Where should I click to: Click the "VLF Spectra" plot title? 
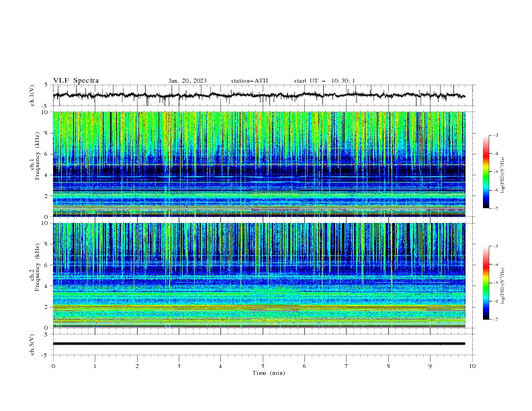click(x=76, y=81)
